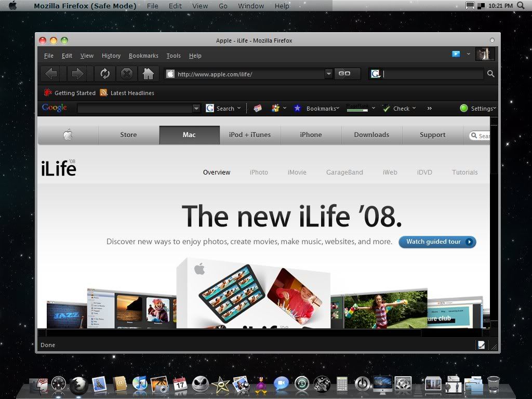Click the browser Forward arrow button
The width and height of the screenshot is (532, 399).
[x=77, y=74]
